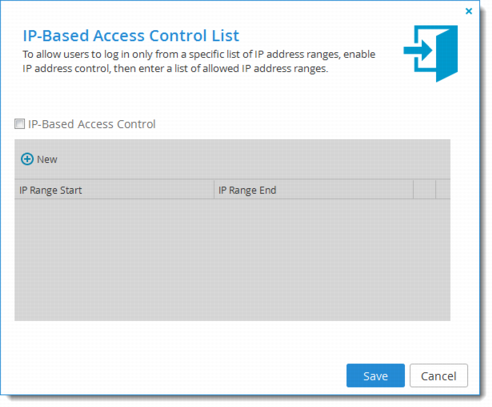Cancel the access control dialog
Screen dimensions: 492x407
(439, 376)
